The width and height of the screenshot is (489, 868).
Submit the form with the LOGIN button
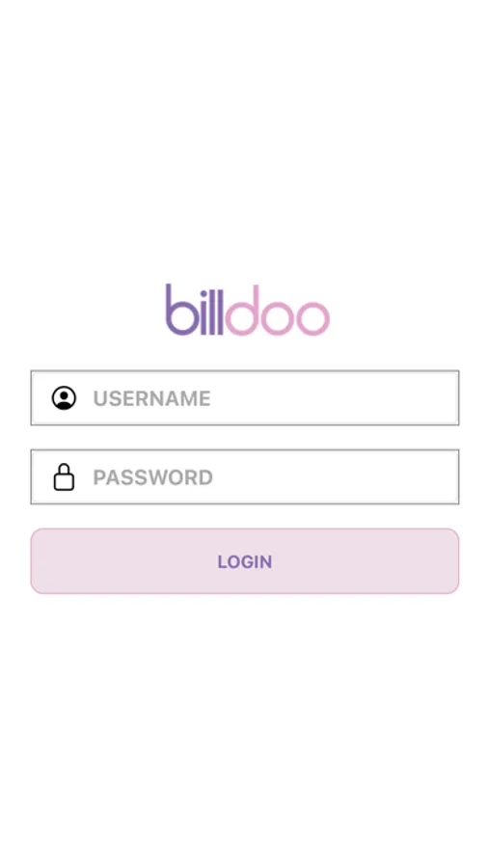pyautogui.click(x=245, y=561)
